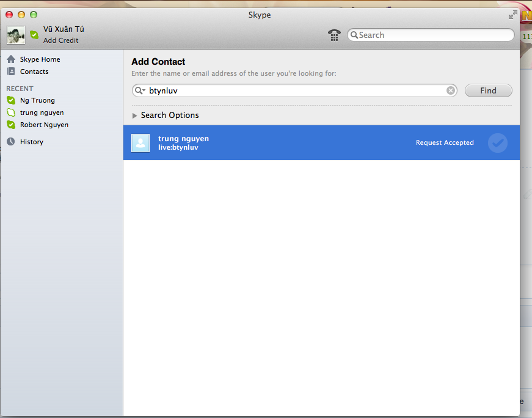Click the Request Accepted label
The height and width of the screenshot is (418, 532).
pos(445,142)
